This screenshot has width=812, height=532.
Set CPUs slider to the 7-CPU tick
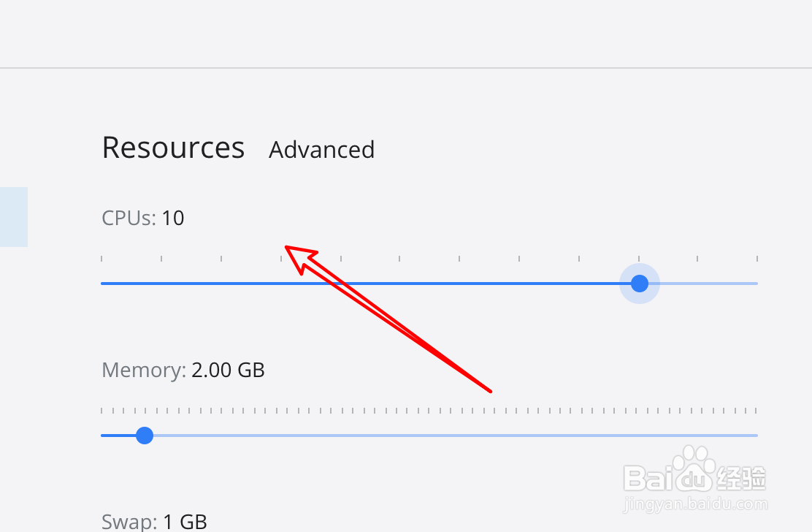(x=460, y=283)
